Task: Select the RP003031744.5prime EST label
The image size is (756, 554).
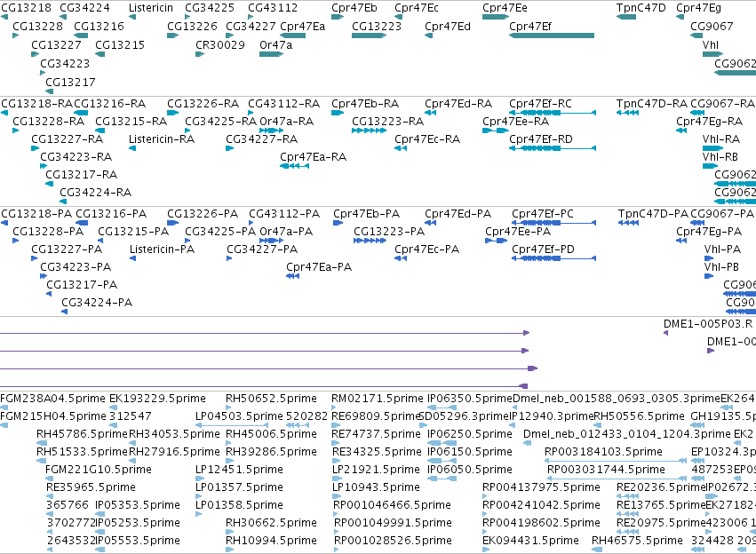Action: click(x=606, y=470)
